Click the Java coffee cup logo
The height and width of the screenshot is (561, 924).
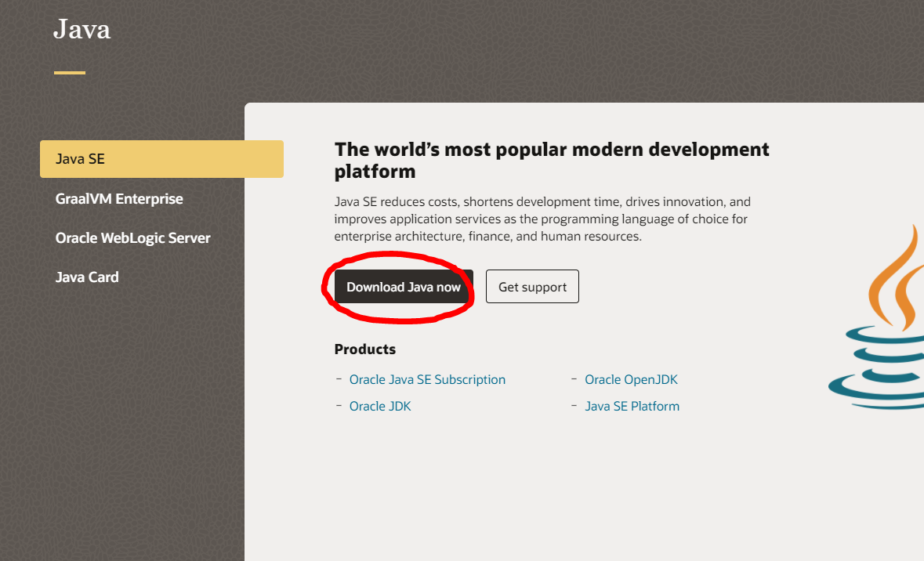(x=876, y=317)
